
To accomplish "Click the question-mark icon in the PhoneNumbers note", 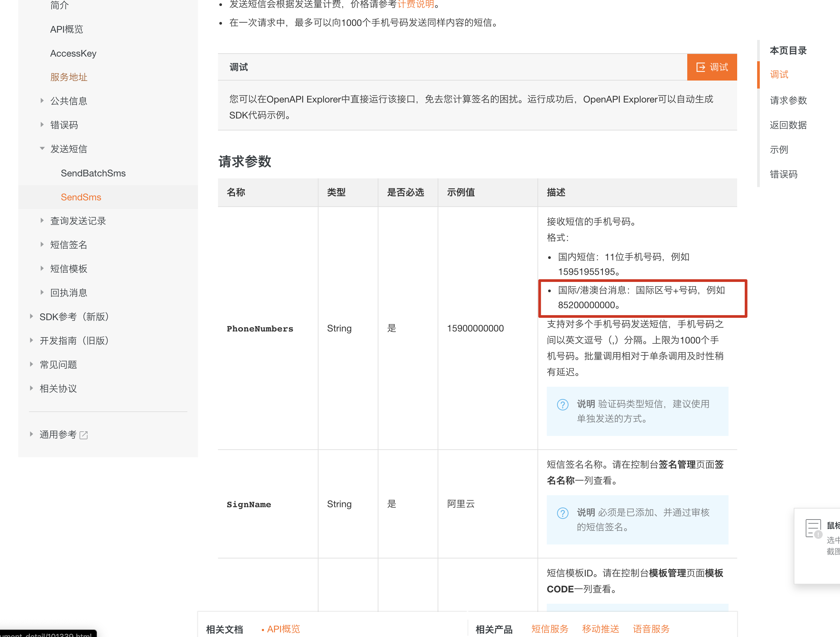I will coord(562,405).
